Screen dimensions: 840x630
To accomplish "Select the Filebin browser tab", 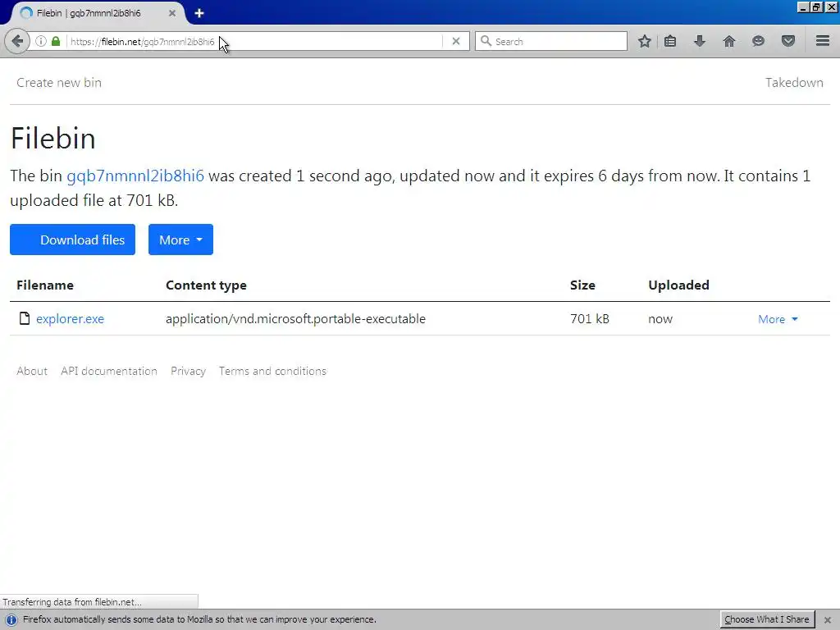I will coord(97,13).
